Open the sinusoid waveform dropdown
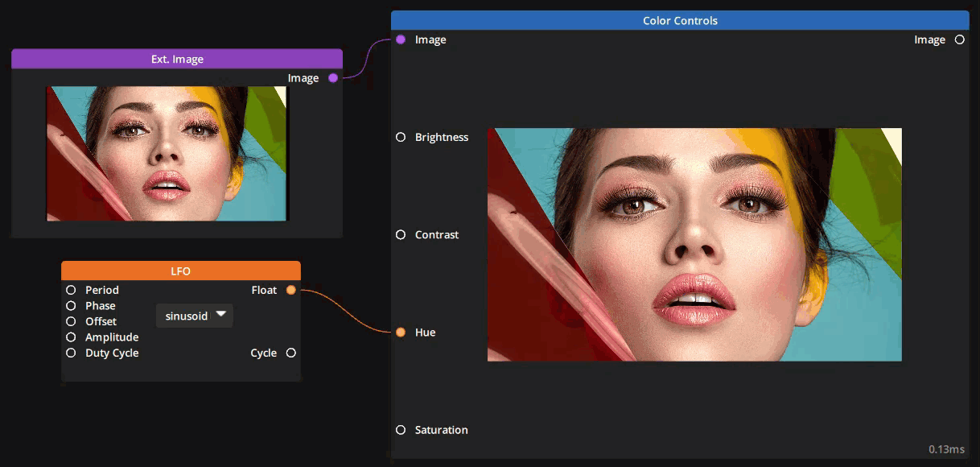Image resolution: width=980 pixels, height=467 pixels. [x=195, y=316]
